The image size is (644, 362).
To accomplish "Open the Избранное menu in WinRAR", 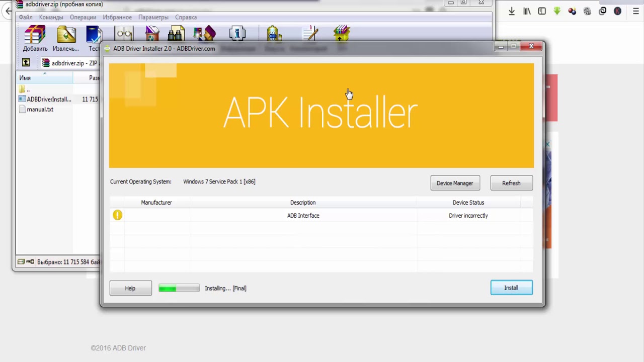I will coord(117,17).
